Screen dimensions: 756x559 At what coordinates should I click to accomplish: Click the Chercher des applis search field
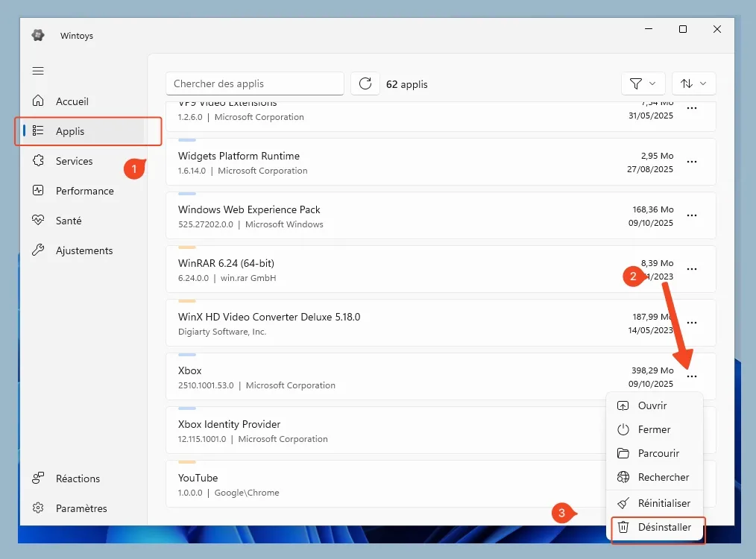click(254, 83)
